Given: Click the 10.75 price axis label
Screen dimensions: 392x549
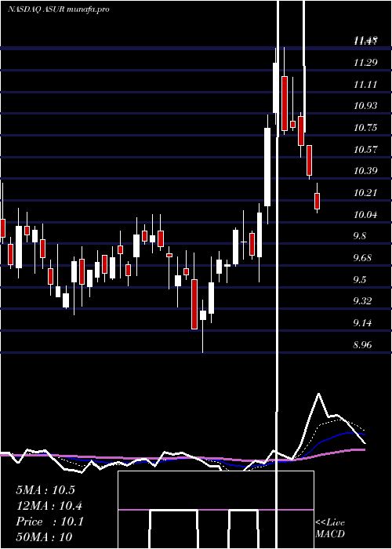Looking at the screenshot, I should point(365,128).
